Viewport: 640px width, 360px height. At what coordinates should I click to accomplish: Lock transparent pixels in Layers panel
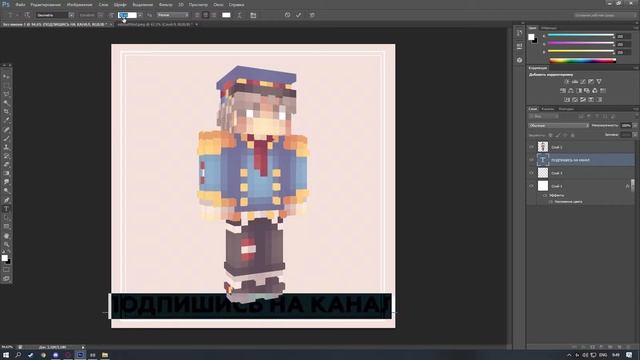(x=551, y=135)
